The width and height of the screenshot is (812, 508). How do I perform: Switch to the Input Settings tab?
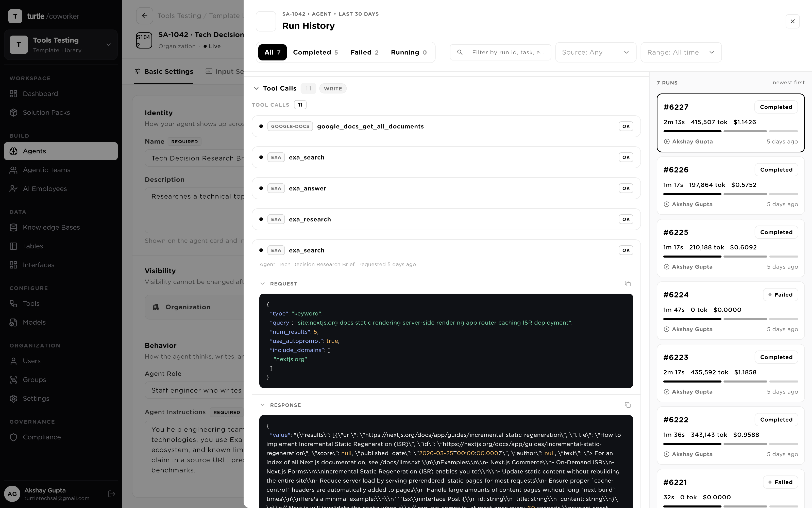click(x=225, y=72)
